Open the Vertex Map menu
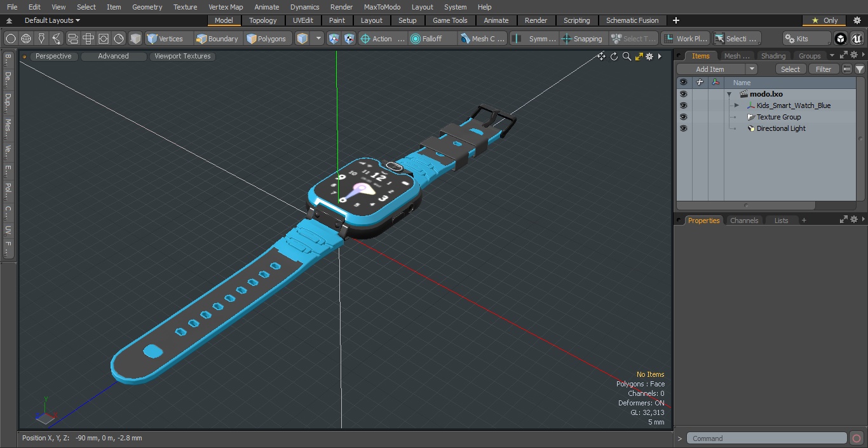This screenshot has width=868, height=448. tap(226, 7)
